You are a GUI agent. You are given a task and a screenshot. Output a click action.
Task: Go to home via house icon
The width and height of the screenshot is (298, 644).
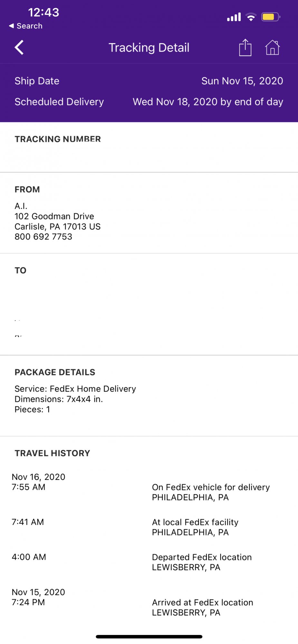click(x=272, y=48)
